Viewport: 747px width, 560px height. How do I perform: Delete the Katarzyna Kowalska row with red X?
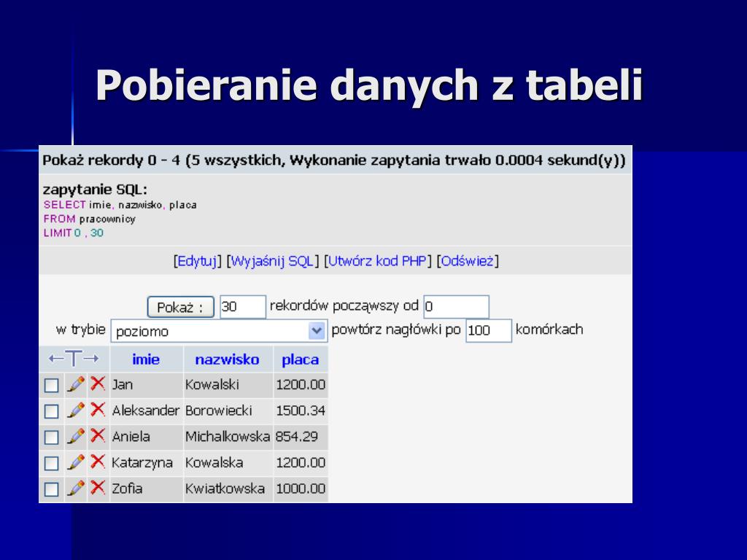pos(98,461)
